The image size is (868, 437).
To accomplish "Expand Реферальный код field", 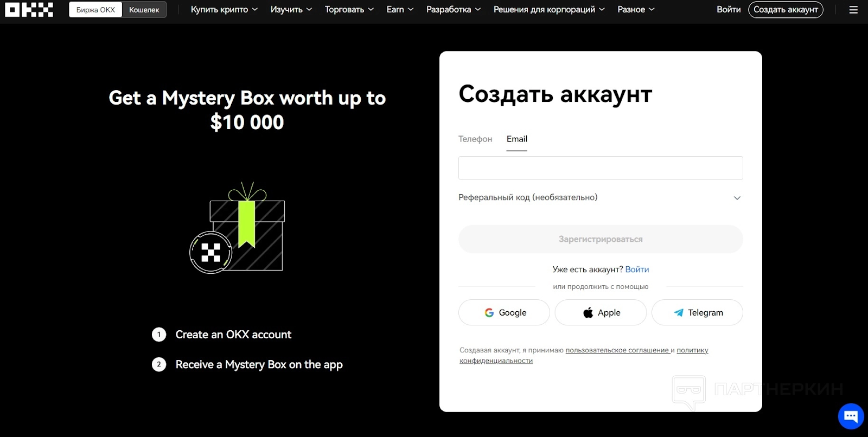I will [601, 197].
